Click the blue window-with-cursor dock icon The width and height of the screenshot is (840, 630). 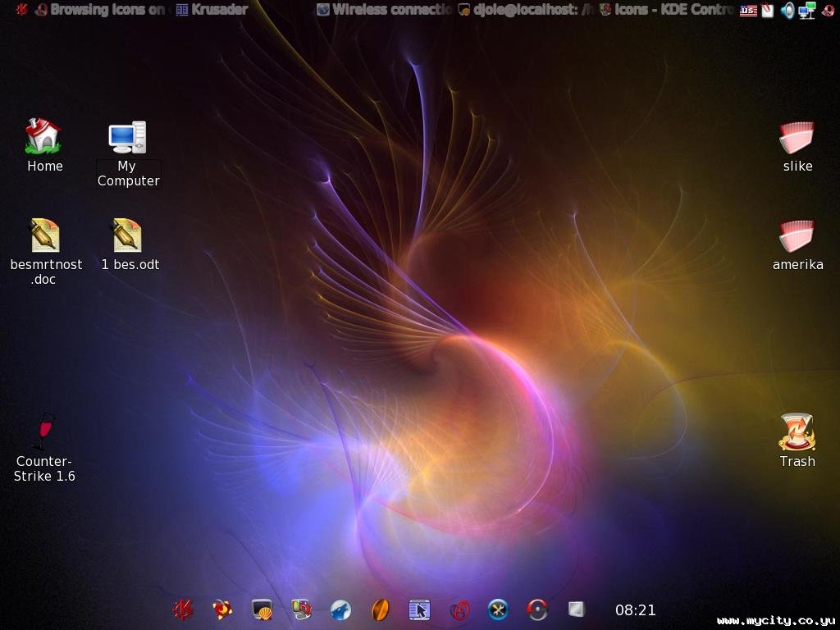(x=419, y=609)
